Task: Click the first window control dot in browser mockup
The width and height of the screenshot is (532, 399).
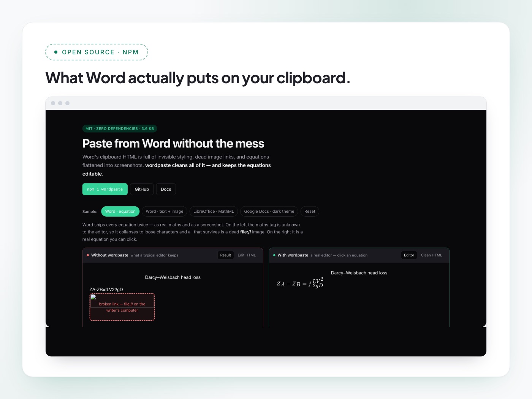Action: [x=53, y=103]
